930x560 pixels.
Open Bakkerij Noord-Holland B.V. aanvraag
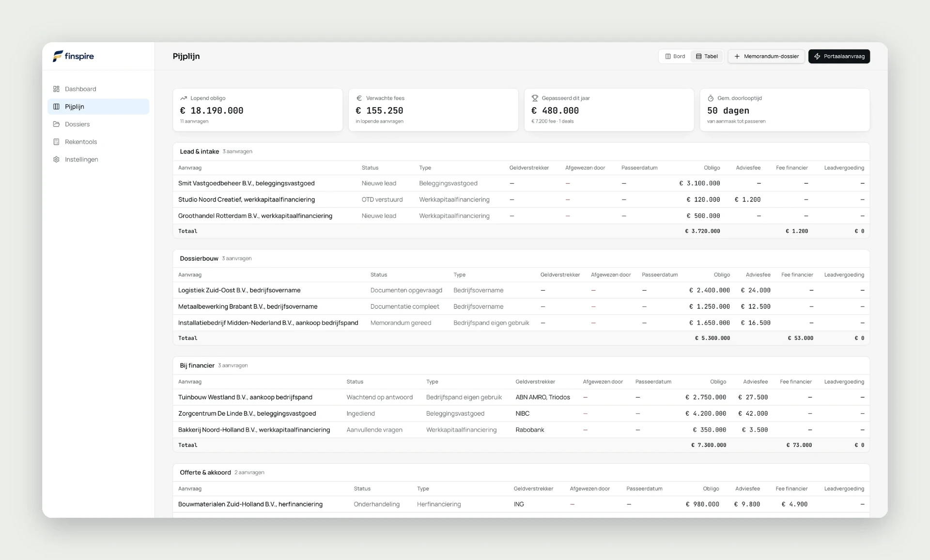521,430
